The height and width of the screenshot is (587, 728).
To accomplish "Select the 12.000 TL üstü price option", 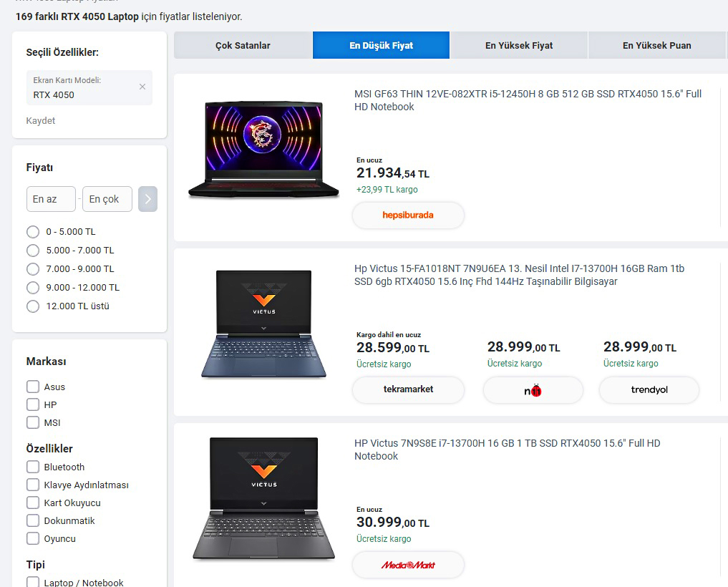I will click(x=33, y=306).
